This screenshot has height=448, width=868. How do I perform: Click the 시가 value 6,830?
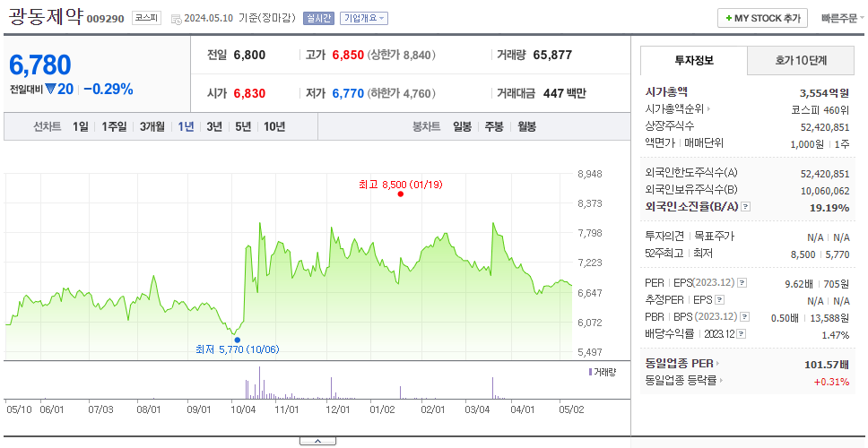(249, 93)
